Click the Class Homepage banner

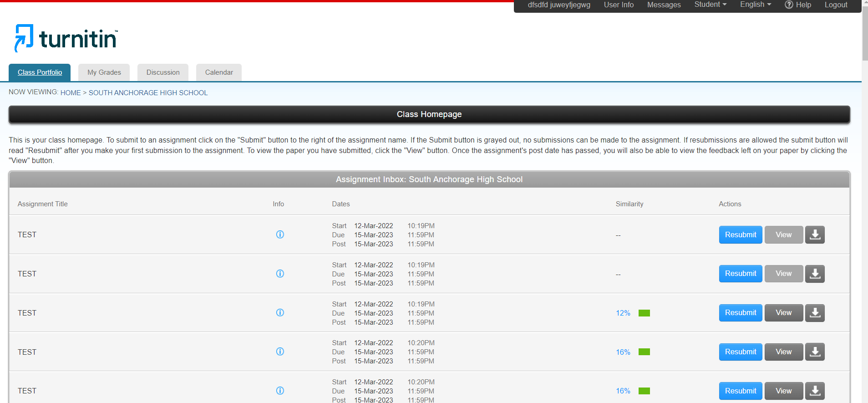[429, 114]
